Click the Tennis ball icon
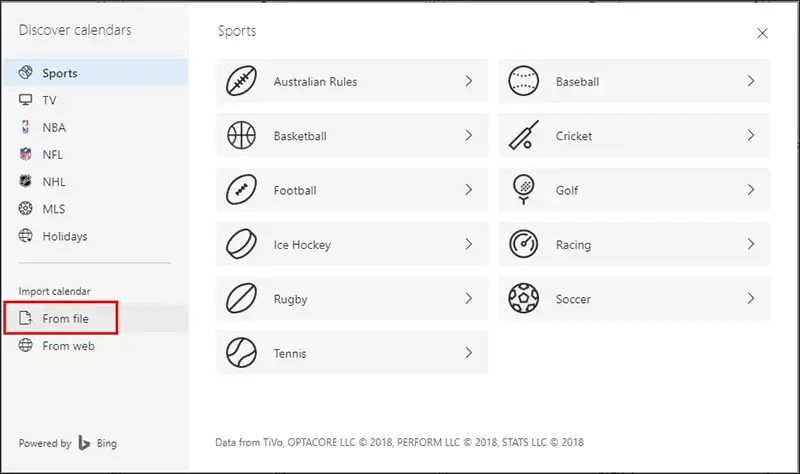This screenshot has height=474, width=800. click(x=242, y=353)
